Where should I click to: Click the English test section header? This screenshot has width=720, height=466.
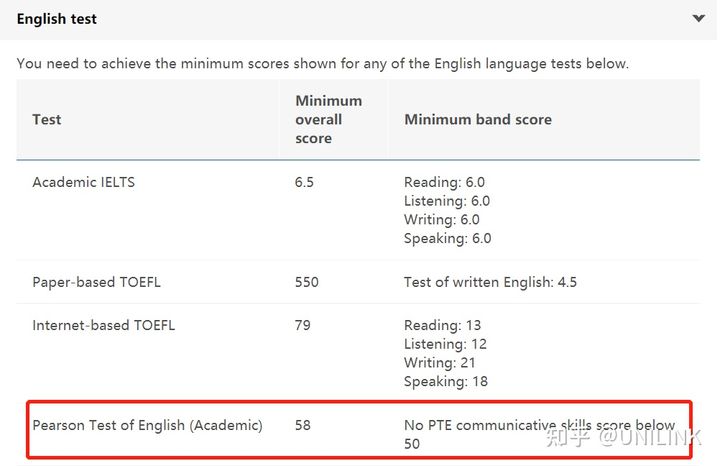pyautogui.click(x=57, y=19)
